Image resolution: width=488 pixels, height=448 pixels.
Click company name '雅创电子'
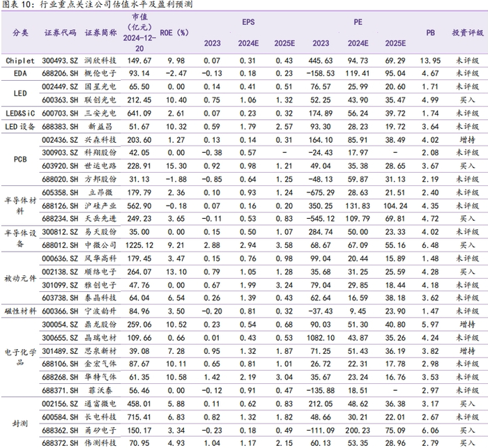click(100, 285)
